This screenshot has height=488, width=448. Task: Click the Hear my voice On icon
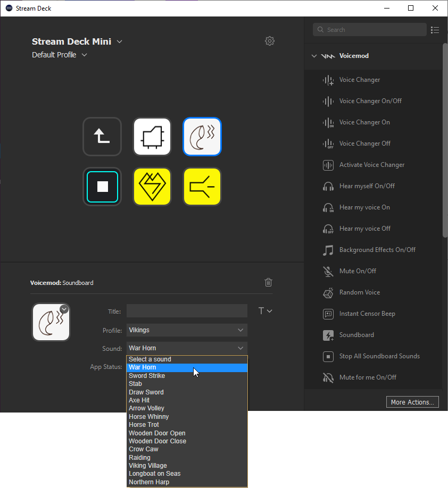point(328,207)
